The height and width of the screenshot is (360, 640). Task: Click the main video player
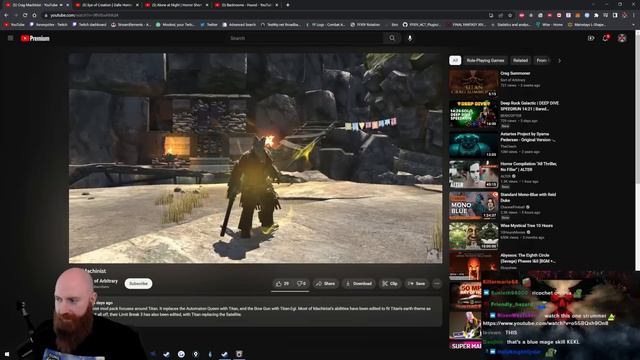tap(256, 158)
